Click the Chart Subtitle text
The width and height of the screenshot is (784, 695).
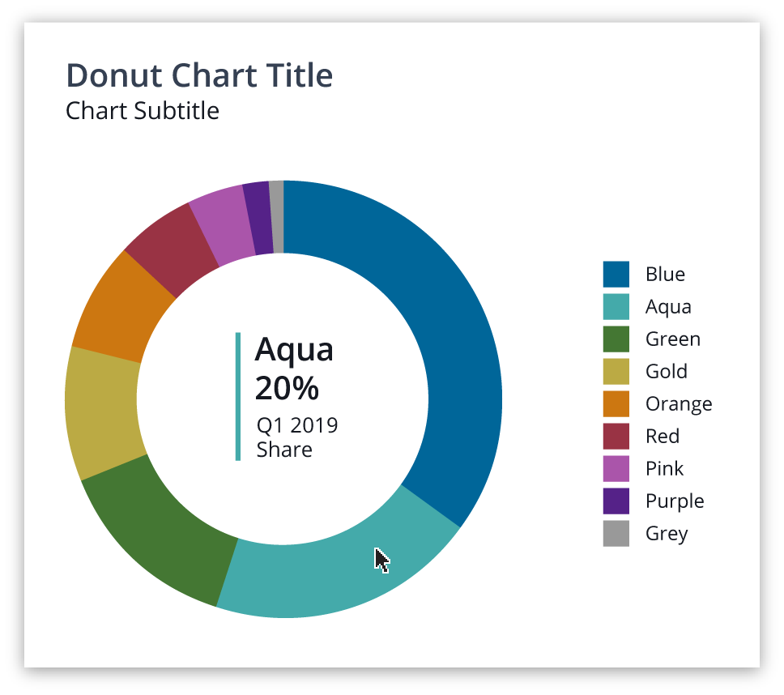click(143, 110)
